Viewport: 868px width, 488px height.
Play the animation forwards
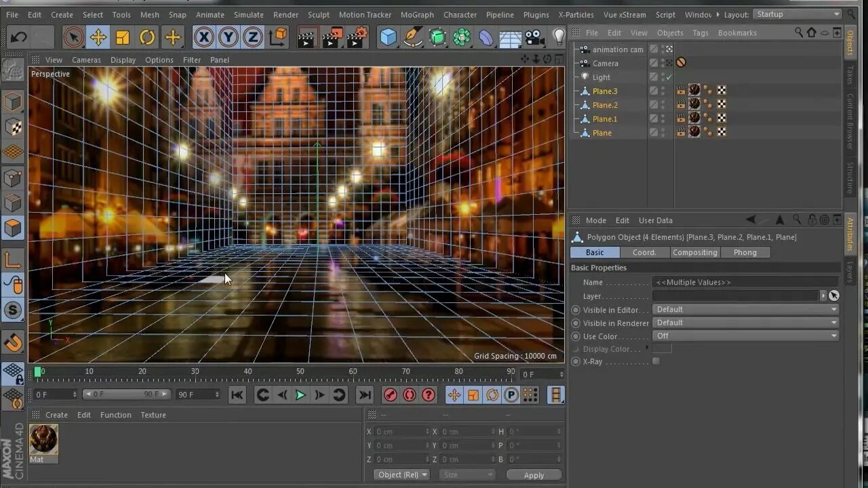(x=300, y=395)
